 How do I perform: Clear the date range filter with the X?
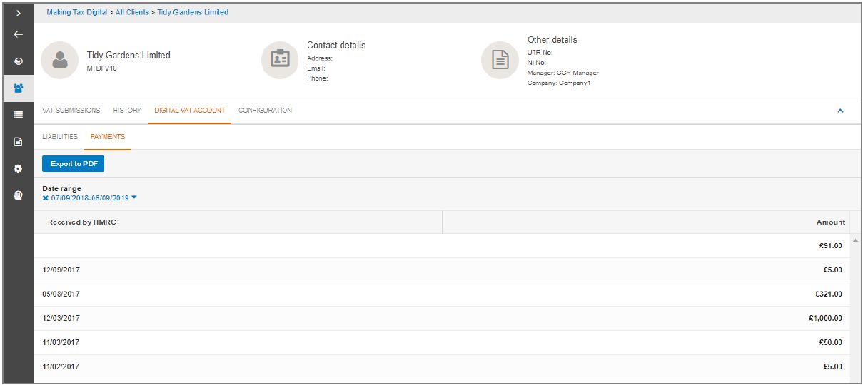click(x=46, y=198)
